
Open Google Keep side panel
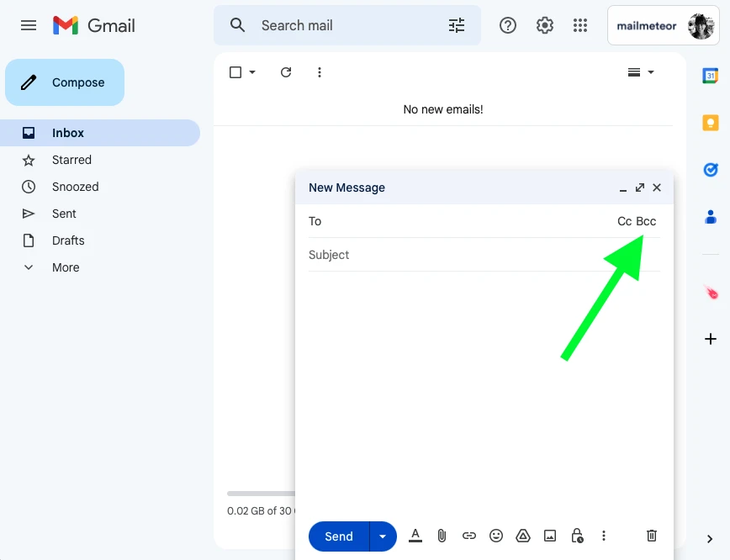[711, 123]
